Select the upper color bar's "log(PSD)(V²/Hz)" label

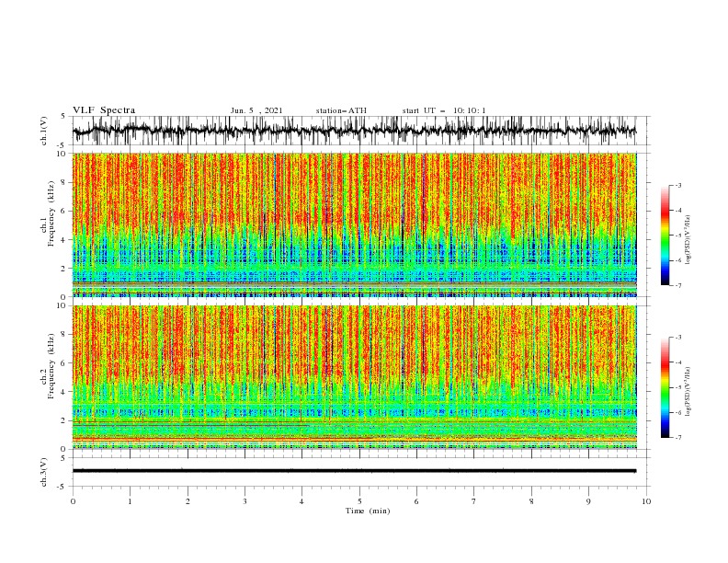(x=688, y=240)
